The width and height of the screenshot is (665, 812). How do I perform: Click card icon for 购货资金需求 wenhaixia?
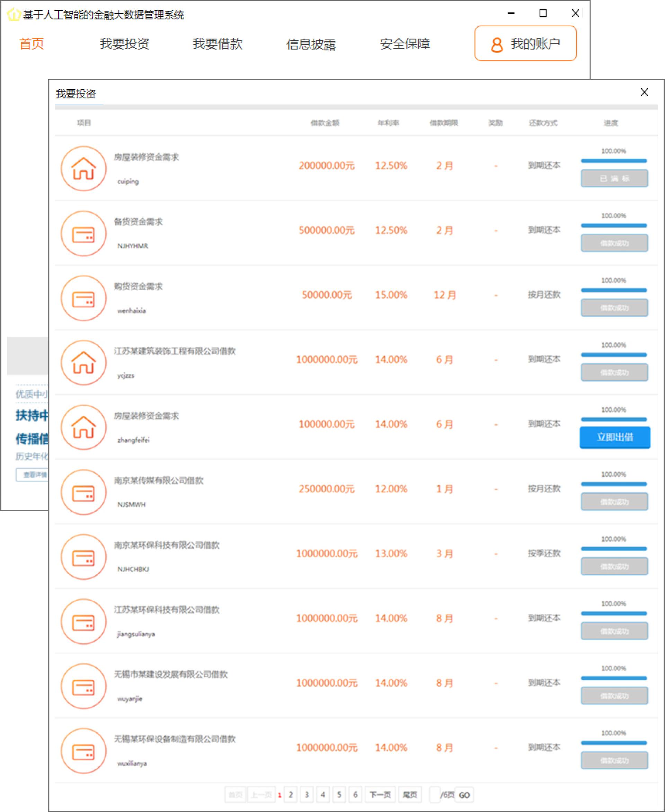[x=83, y=298]
